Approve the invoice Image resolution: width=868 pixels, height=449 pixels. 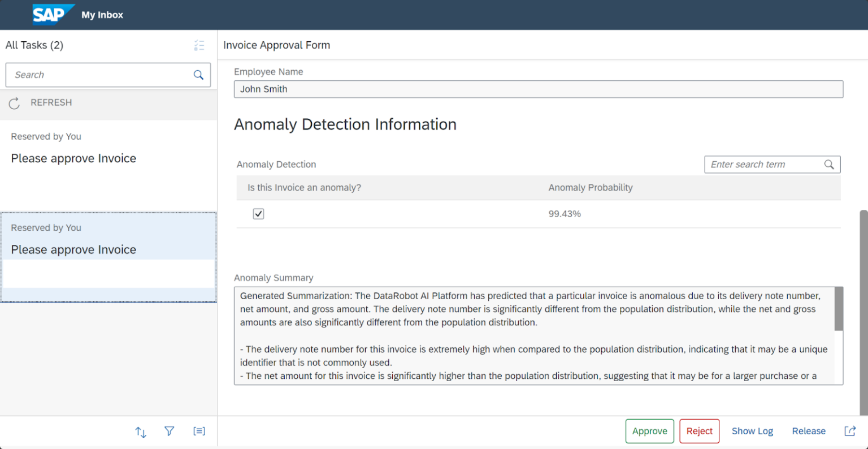(x=649, y=430)
